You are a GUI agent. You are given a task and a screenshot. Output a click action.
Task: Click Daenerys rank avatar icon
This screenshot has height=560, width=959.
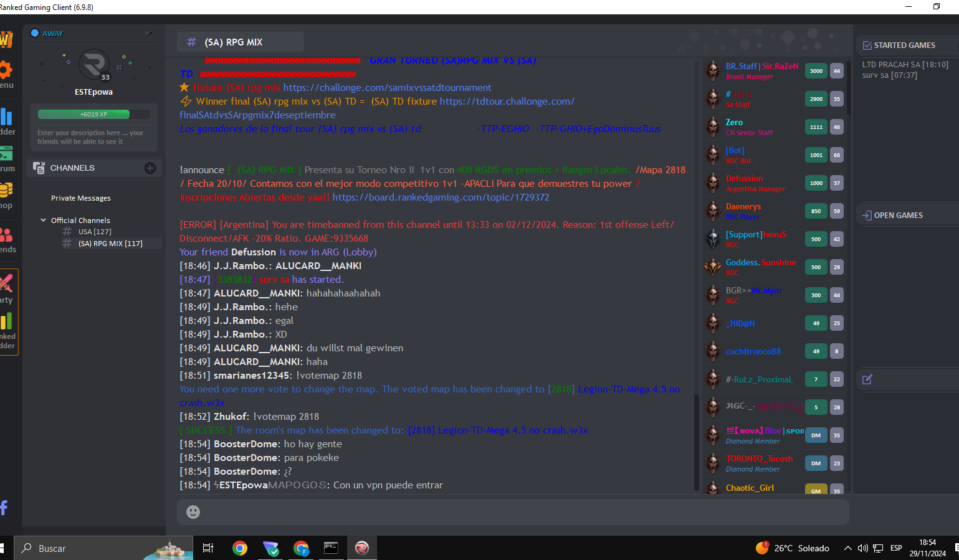713,211
